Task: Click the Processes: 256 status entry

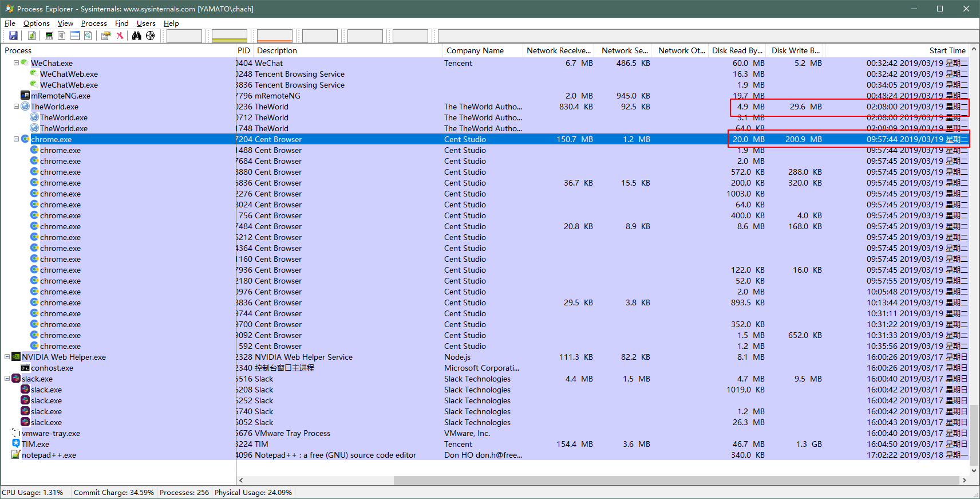Action: tap(184, 492)
